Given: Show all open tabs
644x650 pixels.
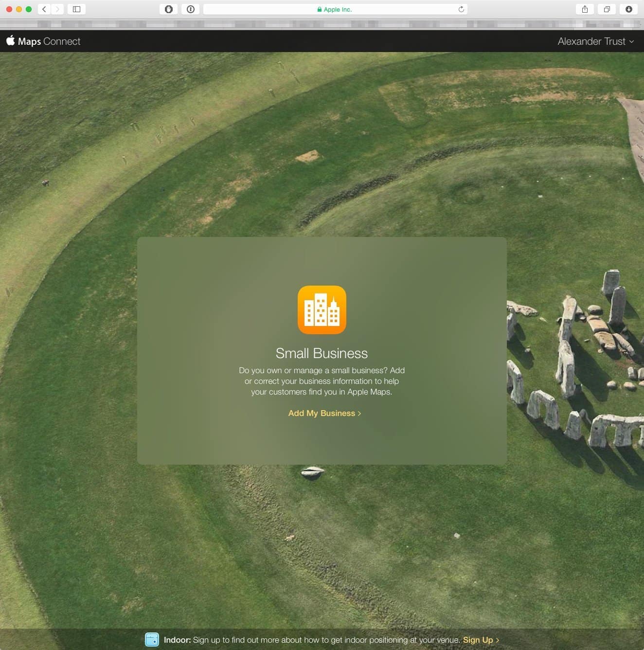Looking at the screenshot, I should (x=607, y=9).
